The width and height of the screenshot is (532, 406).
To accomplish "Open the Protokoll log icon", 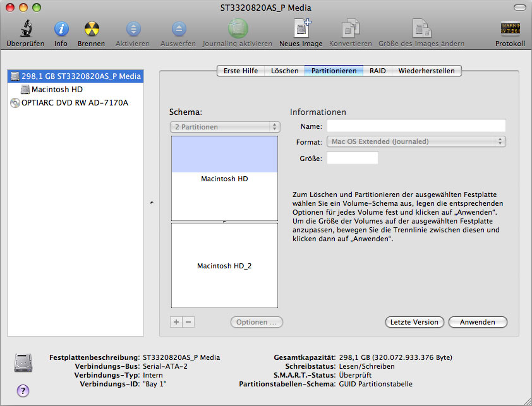I will pyautogui.click(x=511, y=28).
